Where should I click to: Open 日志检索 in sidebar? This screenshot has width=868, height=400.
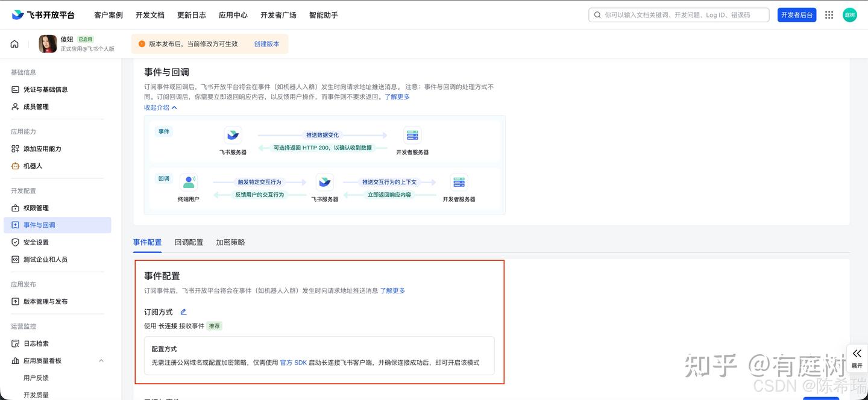(36, 343)
